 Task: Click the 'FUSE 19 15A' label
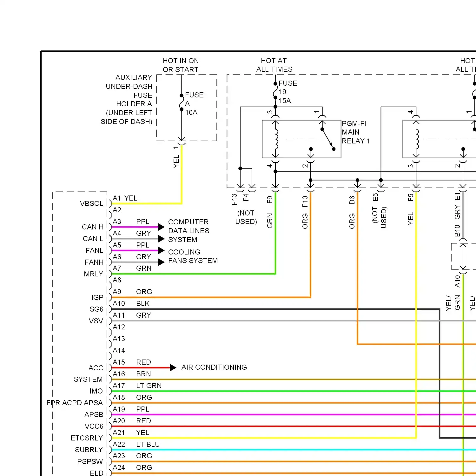[x=288, y=92]
